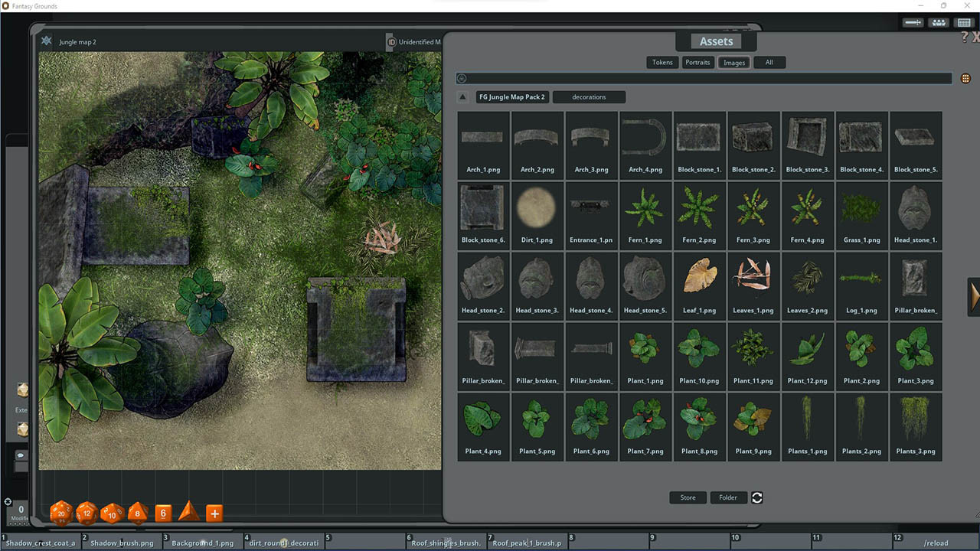
Task: Click the Assets help question mark
Action: (965, 37)
